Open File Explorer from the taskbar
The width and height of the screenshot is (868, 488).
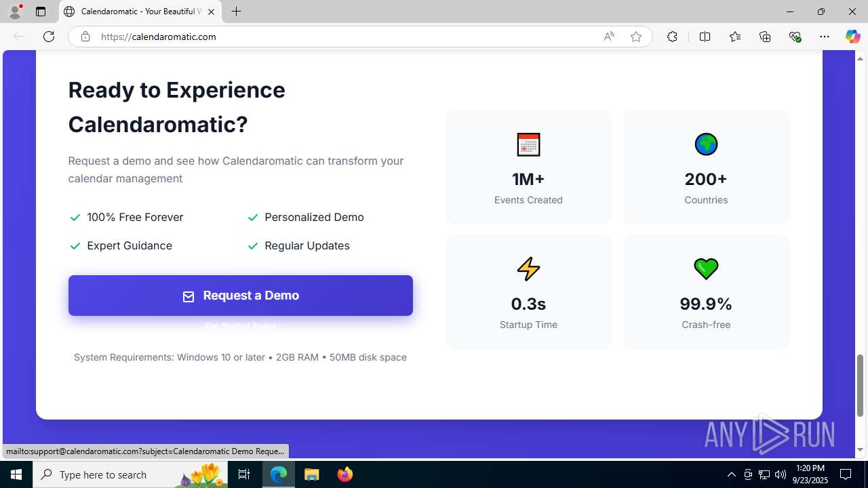(x=312, y=474)
